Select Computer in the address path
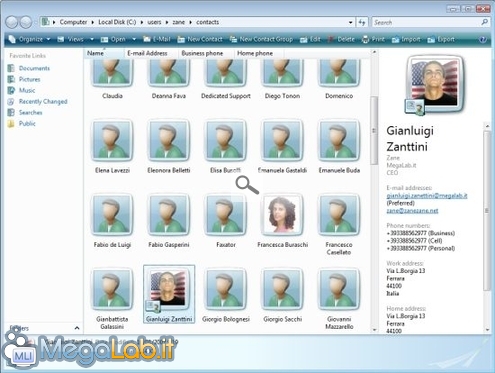The image size is (495, 373). (73, 22)
